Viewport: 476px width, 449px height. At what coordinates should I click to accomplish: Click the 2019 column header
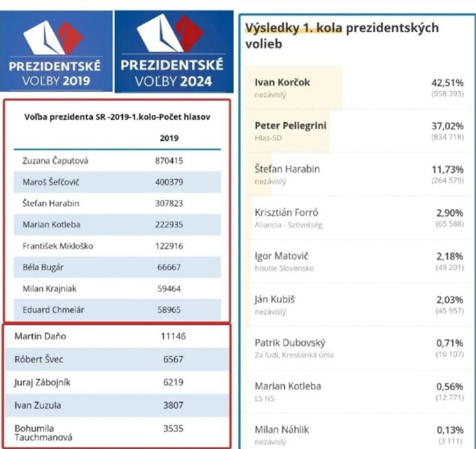(x=169, y=138)
